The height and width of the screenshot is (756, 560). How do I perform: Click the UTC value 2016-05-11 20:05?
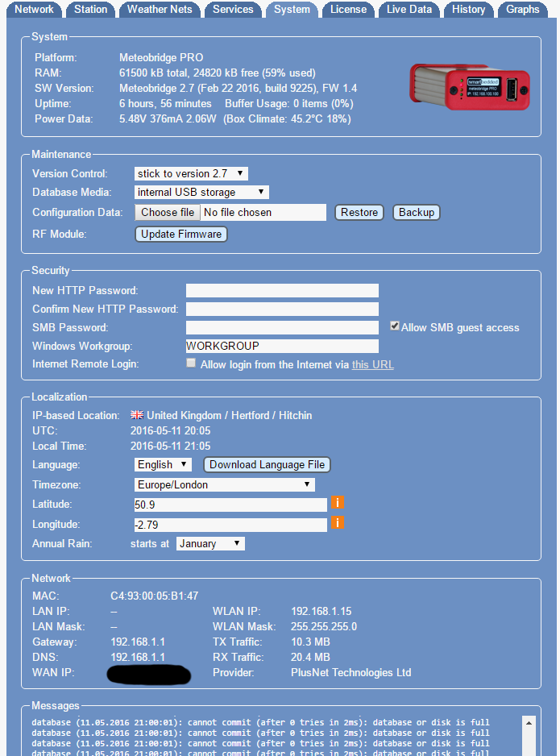(170, 430)
